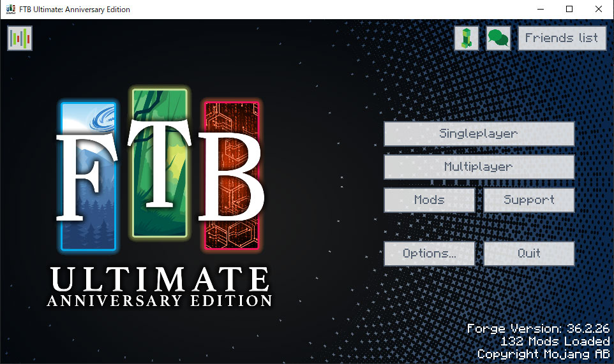
Task: Open the Mods list
Action: 429,200
